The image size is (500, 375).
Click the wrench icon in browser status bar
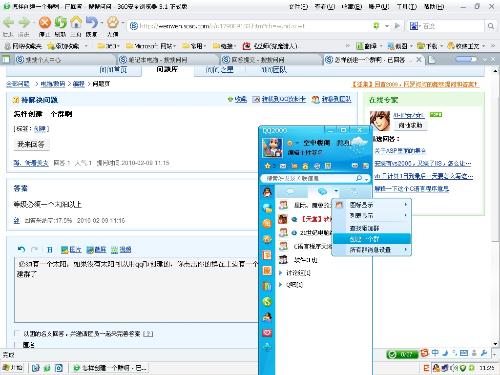[484, 353]
